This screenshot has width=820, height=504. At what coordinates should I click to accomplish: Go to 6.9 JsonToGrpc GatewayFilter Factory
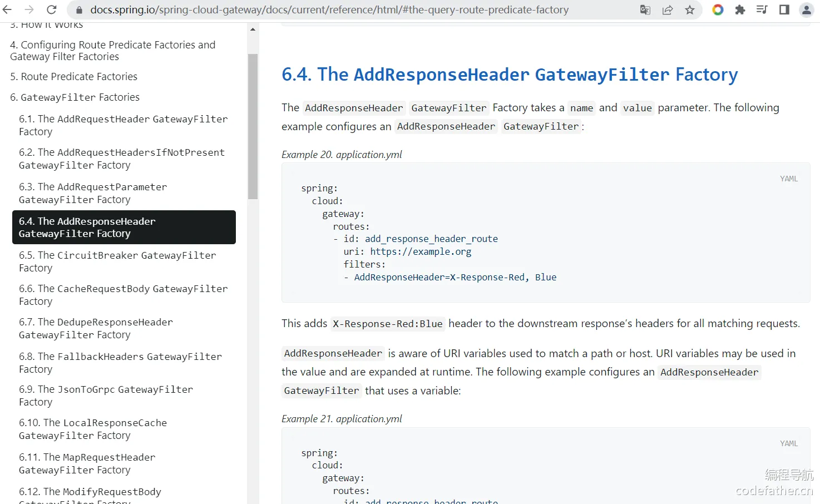click(106, 396)
